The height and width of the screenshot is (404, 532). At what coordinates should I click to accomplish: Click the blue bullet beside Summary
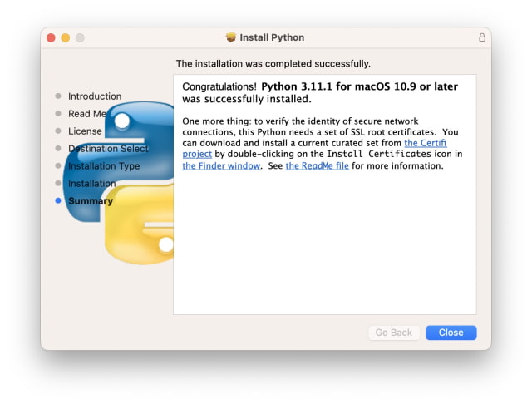57,201
